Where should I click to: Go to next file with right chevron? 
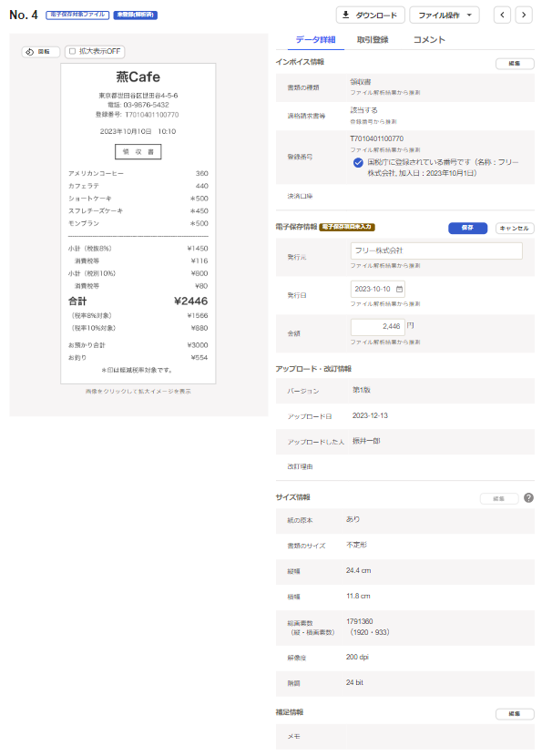(x=524, y=15)
